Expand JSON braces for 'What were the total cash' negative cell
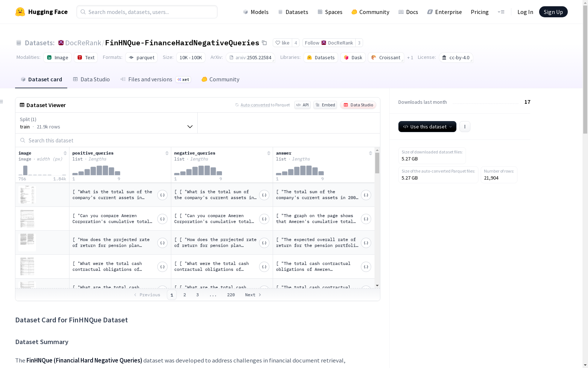Image resolution: width=588 pixels, height=368 pixels. tap(264, 267)
